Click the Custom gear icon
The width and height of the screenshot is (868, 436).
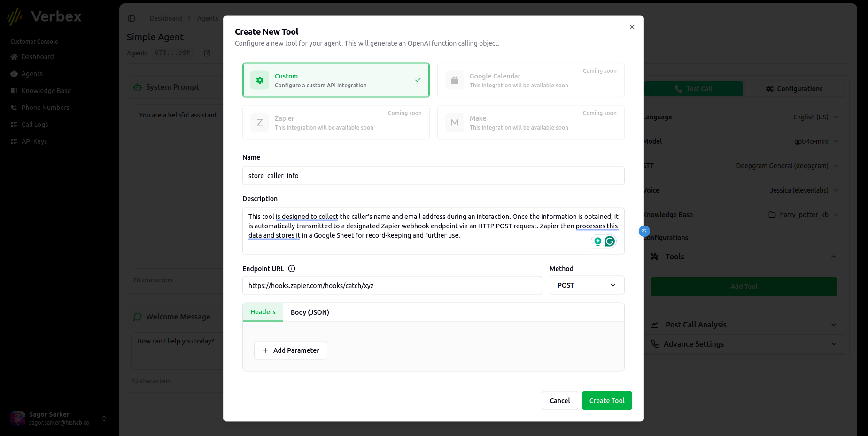260,80
